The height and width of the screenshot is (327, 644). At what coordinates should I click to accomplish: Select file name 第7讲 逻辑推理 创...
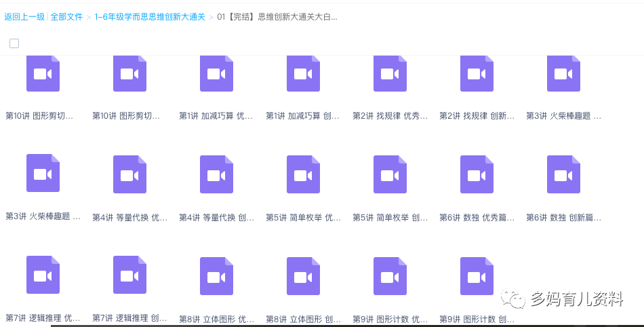pyautogui.click(x=129, y=318)
